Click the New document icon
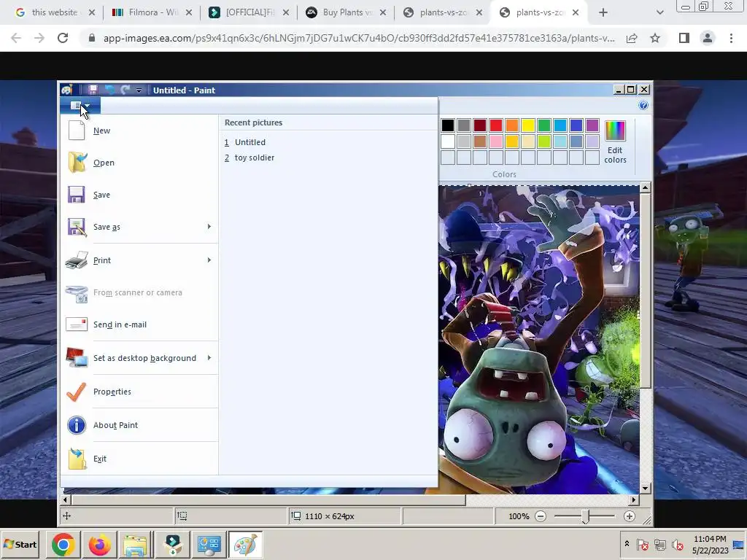This screenshot has width=747, height=560. tap(76, 130)
